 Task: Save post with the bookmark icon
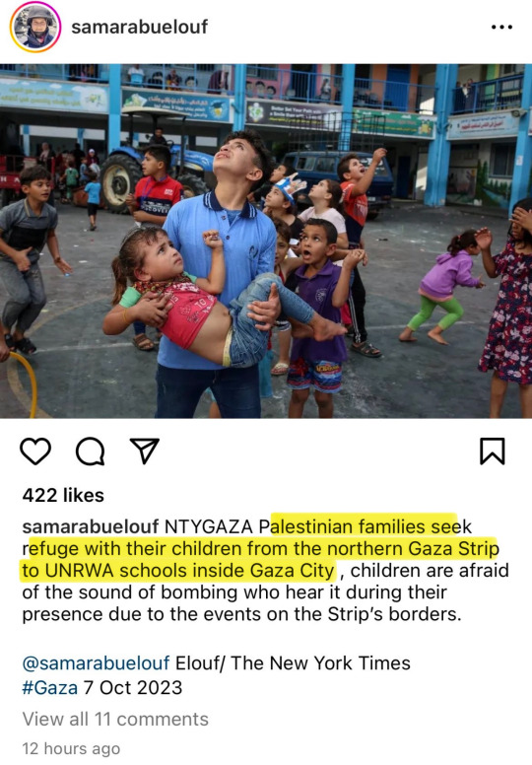coord(492,452)
